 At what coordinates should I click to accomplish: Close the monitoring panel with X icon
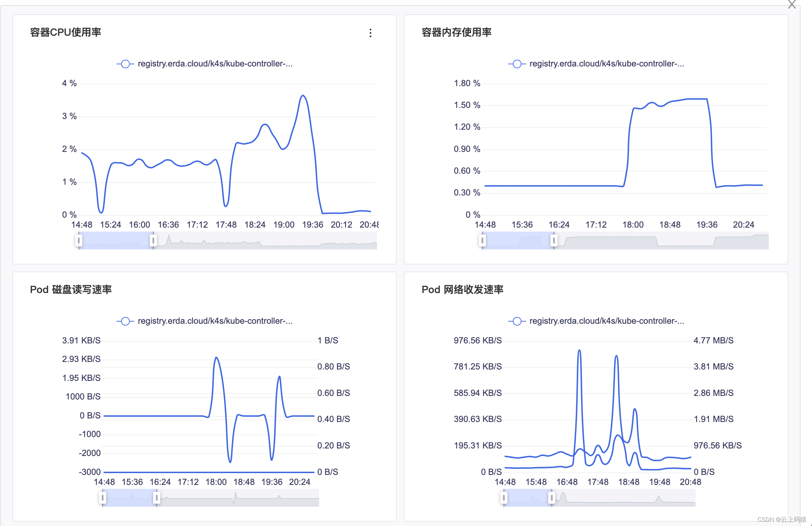pos(792,4)
